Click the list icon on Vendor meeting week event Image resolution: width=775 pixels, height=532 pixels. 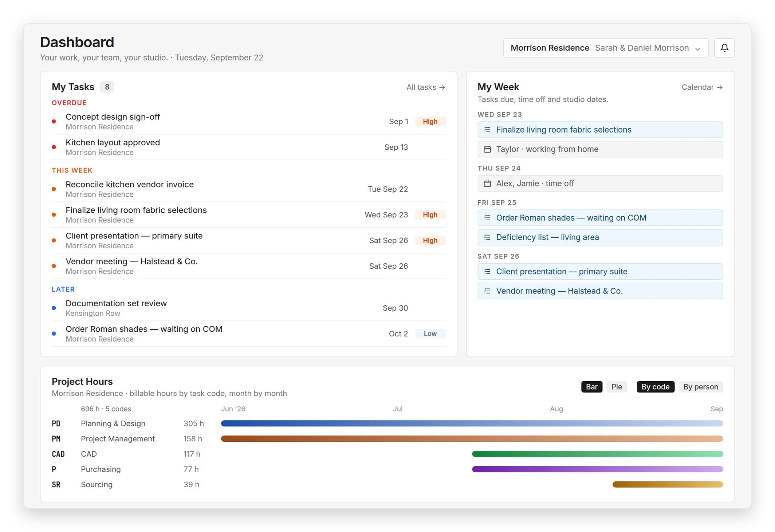tap(487, 291)
